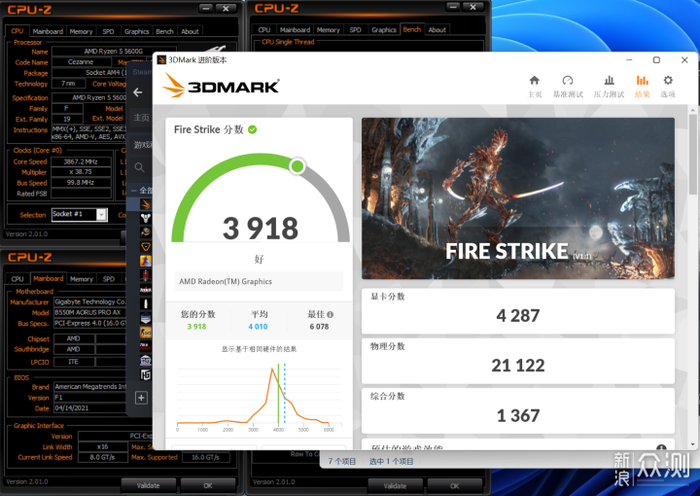Click the info icon at estimated game performance
The width and height of the screenshot is (700, 496).
click(661, 447)
